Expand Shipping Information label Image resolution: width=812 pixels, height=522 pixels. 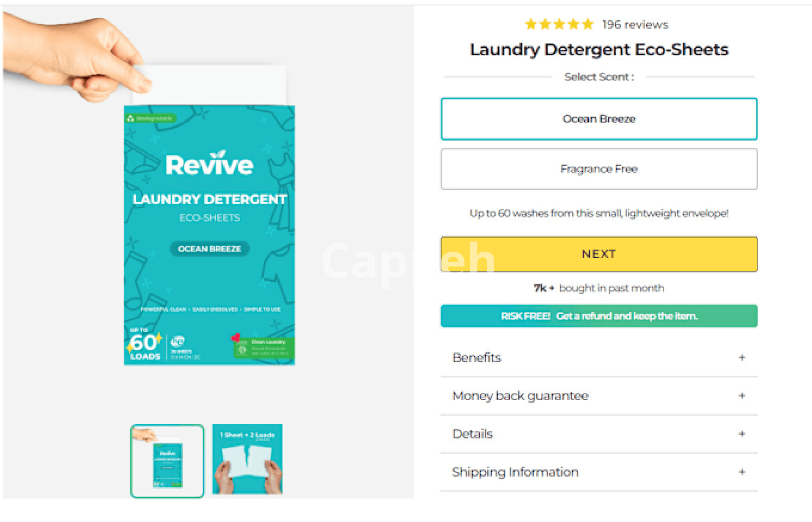click(x=515, y=472)
